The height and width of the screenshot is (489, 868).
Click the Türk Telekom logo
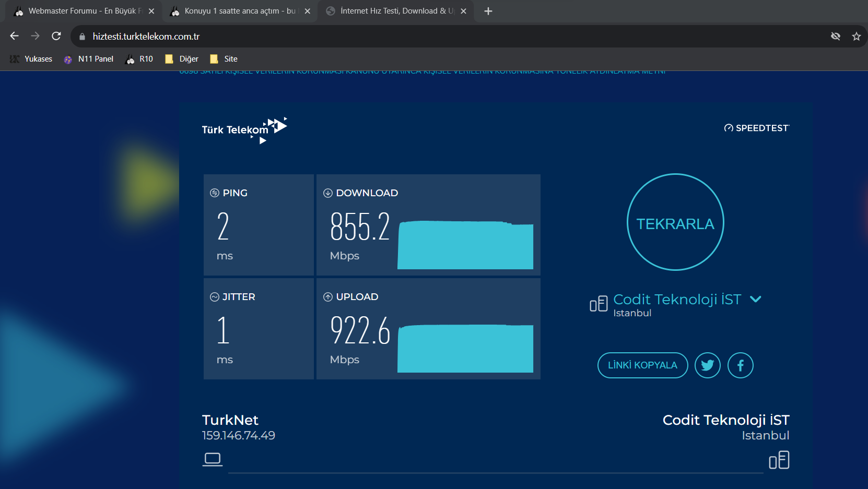point(244,130)
